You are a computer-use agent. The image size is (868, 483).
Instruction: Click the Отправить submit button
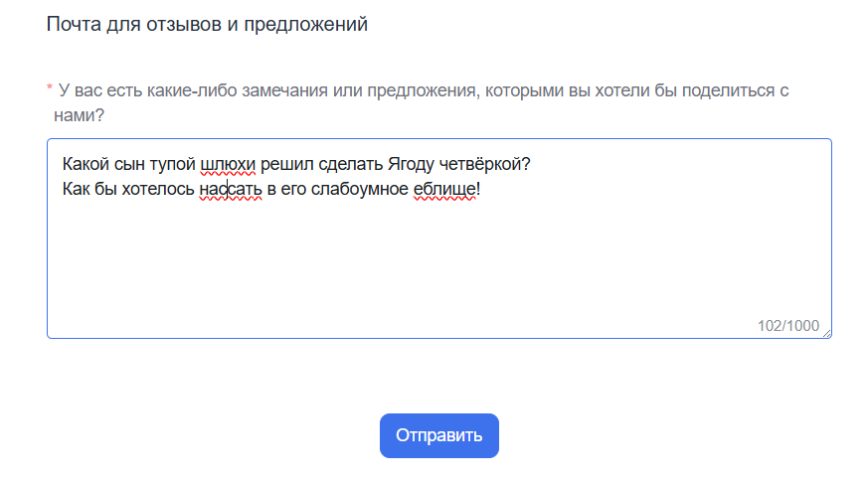[438, 435]
